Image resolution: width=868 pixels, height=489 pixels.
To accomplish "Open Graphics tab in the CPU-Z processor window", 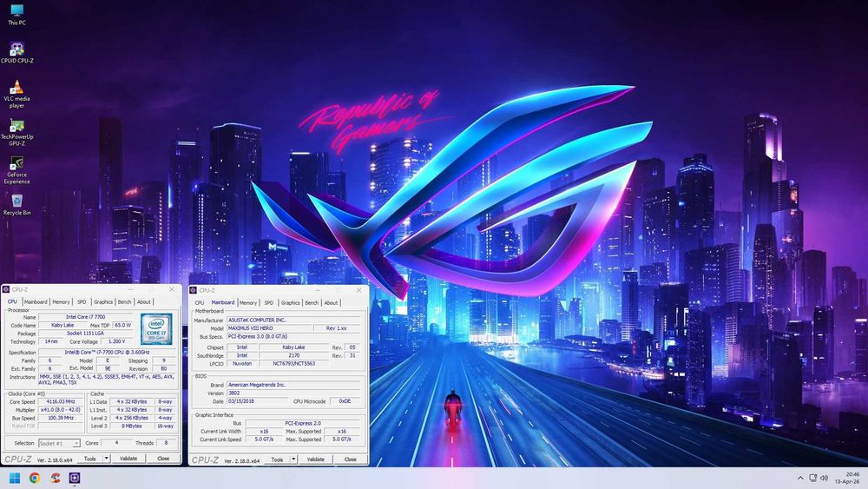I will point(103,301).
